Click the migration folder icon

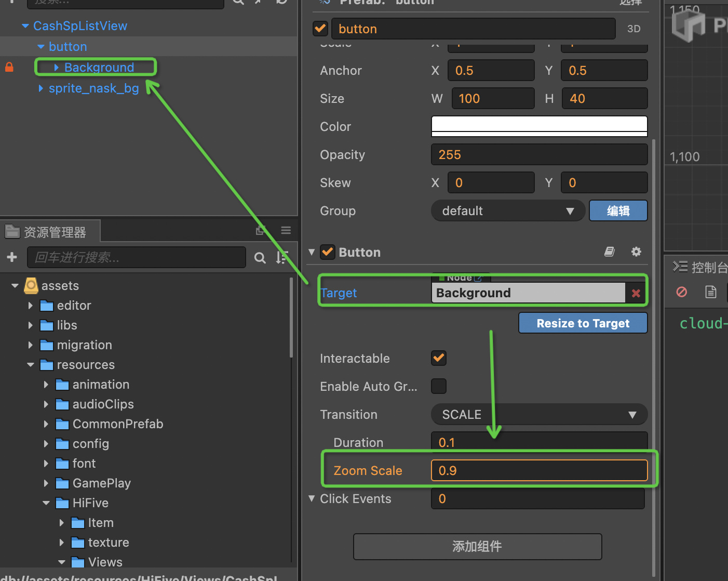pyautogui.click(x=47, y=345)
